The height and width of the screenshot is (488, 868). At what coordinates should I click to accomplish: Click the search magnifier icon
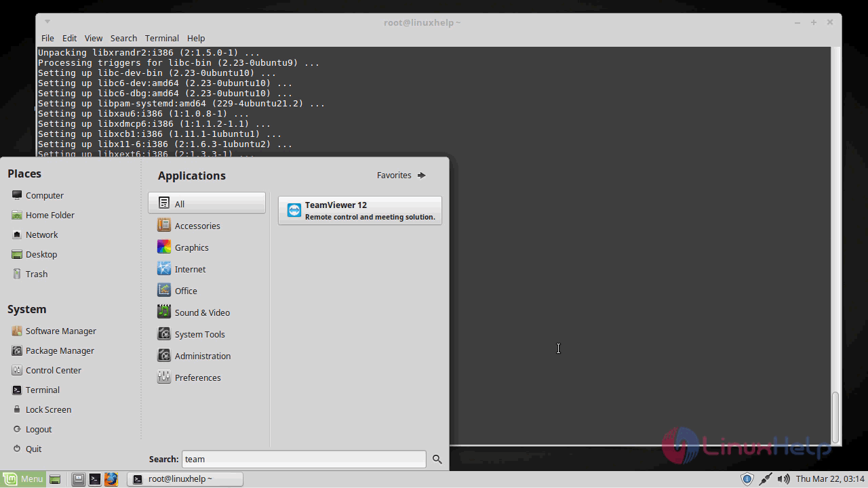tap(437, 460)
